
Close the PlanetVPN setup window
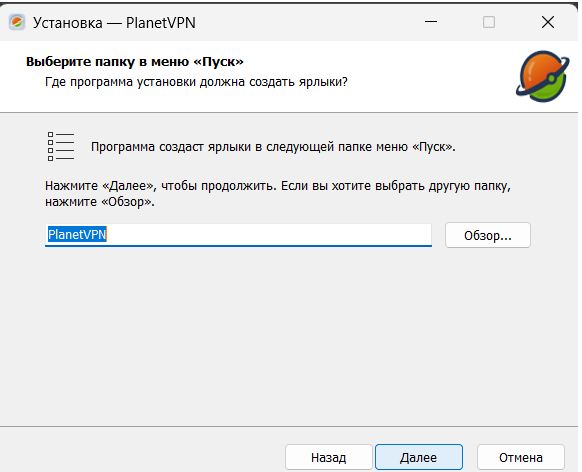click(547, 22)
